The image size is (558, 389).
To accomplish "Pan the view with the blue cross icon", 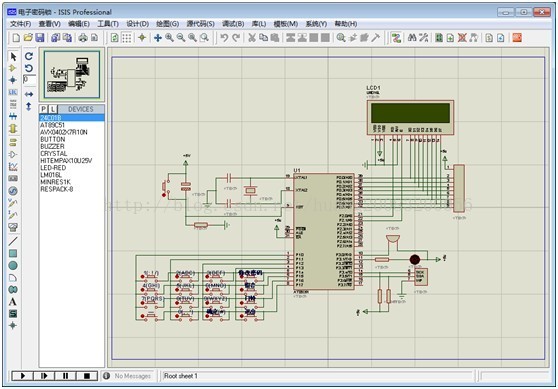I will point(158,38).
